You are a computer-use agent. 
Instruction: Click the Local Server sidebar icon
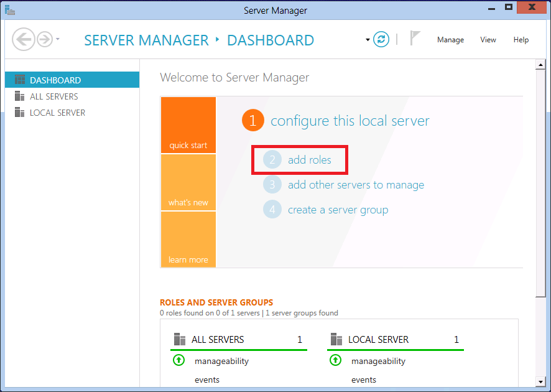[19, 112]
